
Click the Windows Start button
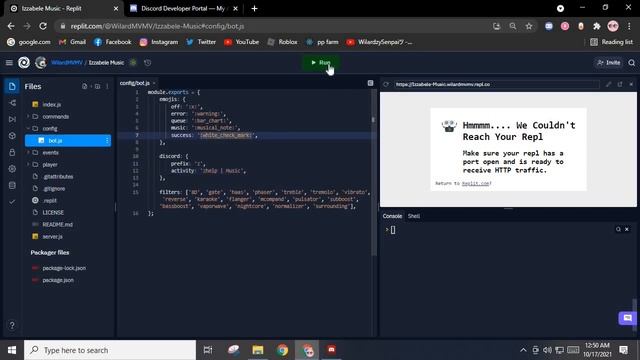pos(11,350)
